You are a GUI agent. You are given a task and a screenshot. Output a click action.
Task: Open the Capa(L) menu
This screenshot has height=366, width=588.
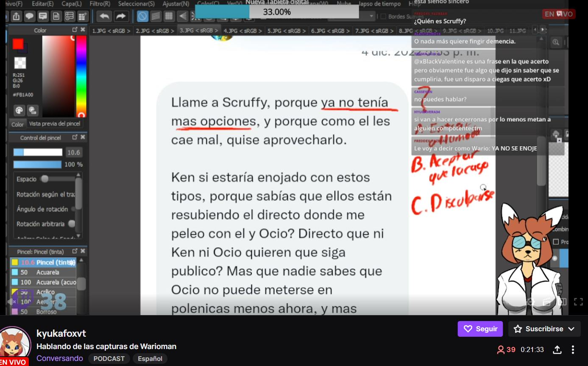pyautogui.click(x=72, y=4)
